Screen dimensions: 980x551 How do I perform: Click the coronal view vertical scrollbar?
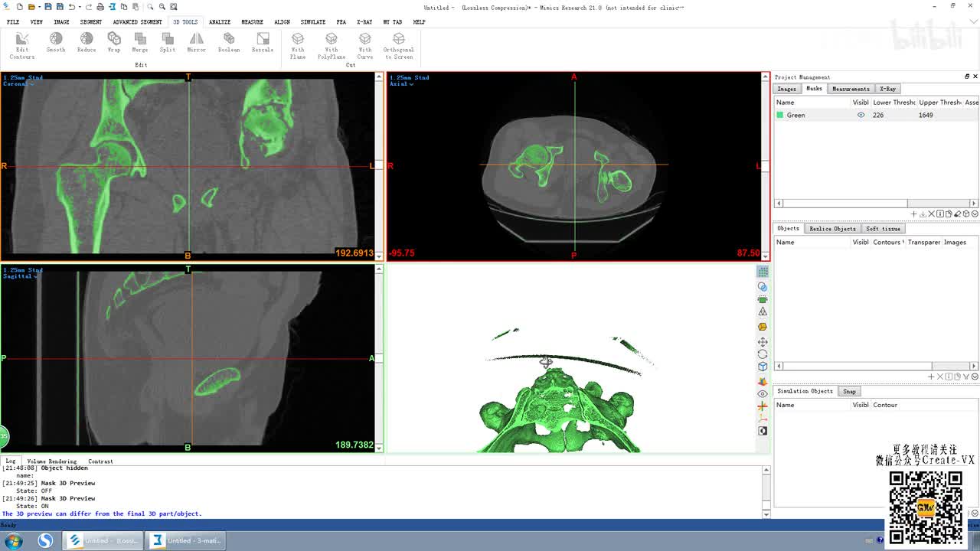(x=379, y=166)
